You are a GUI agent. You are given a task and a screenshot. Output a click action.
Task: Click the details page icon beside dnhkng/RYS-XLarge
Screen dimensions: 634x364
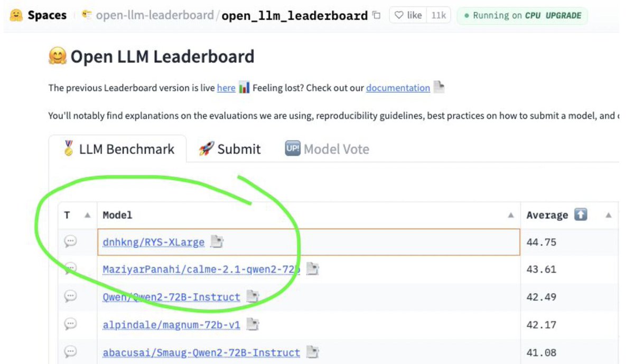tap(217, 242)
